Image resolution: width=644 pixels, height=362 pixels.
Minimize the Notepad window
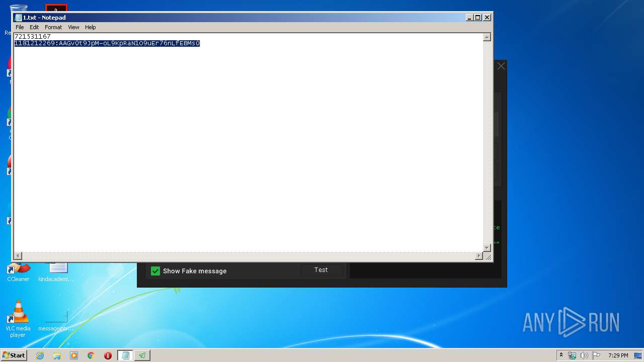click(469, 17)
